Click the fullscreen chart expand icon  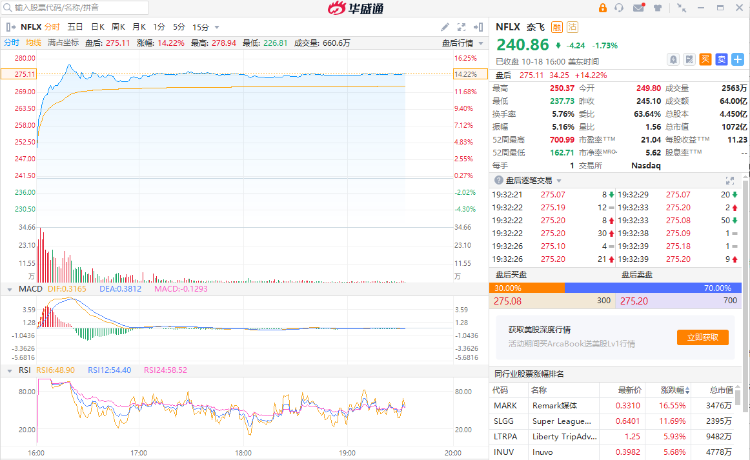[461, 27]
